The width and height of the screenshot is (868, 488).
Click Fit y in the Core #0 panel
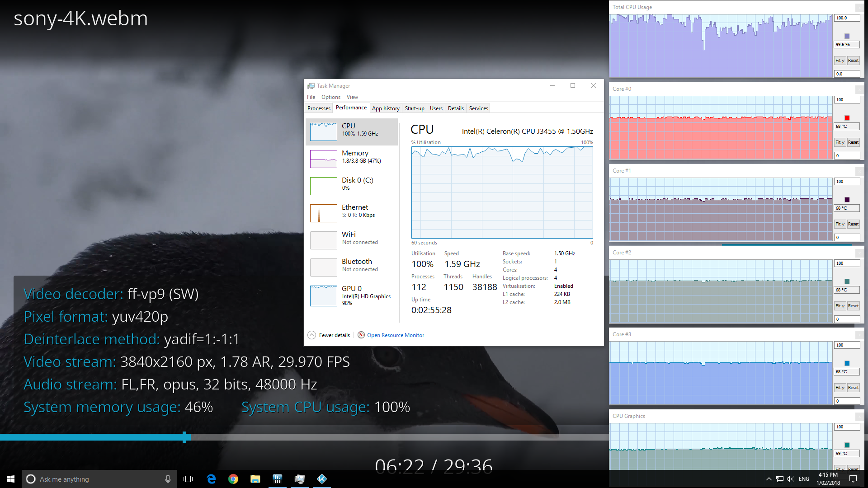click(840, 142)
